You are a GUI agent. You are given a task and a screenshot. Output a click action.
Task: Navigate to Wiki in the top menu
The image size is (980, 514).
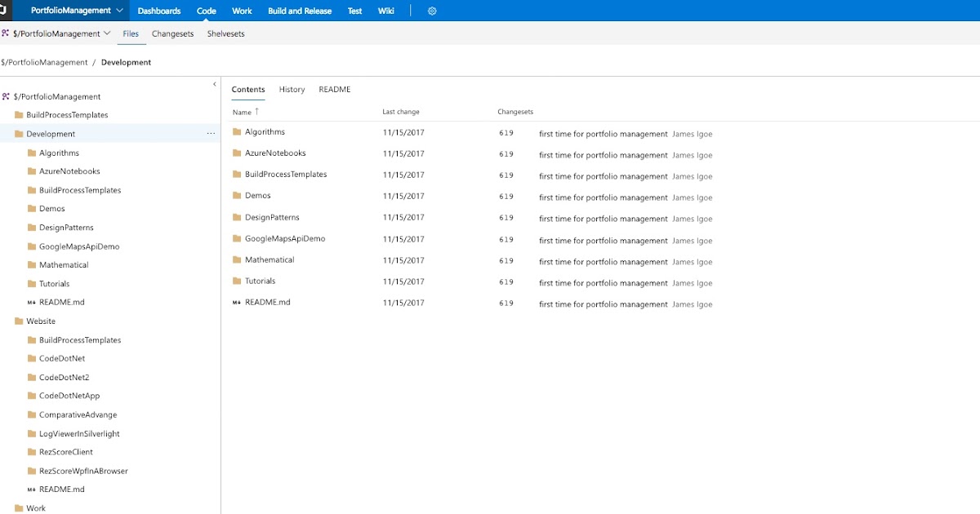(x=385, y=11)
